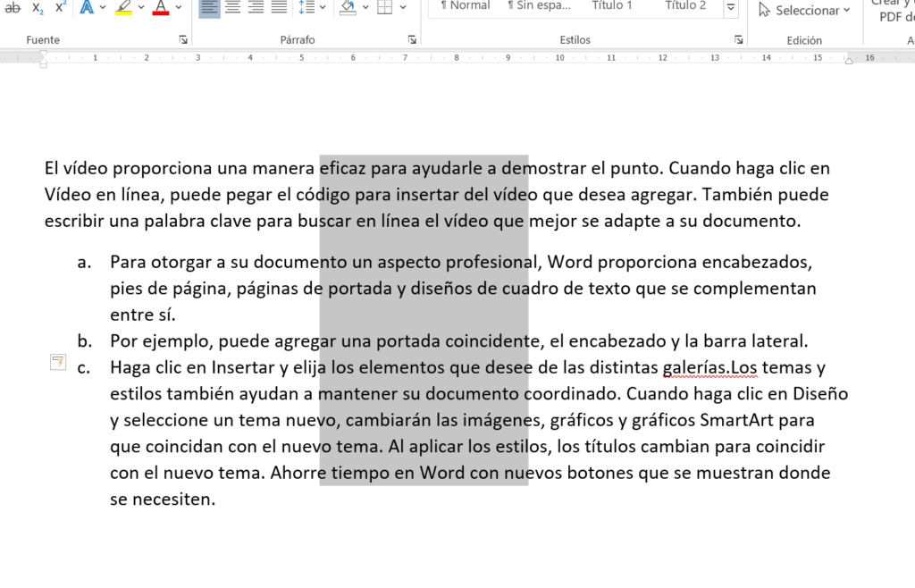Open the Line and Paragraph Spacing dropdown
915x588 pixels.
tap(322, 8)
